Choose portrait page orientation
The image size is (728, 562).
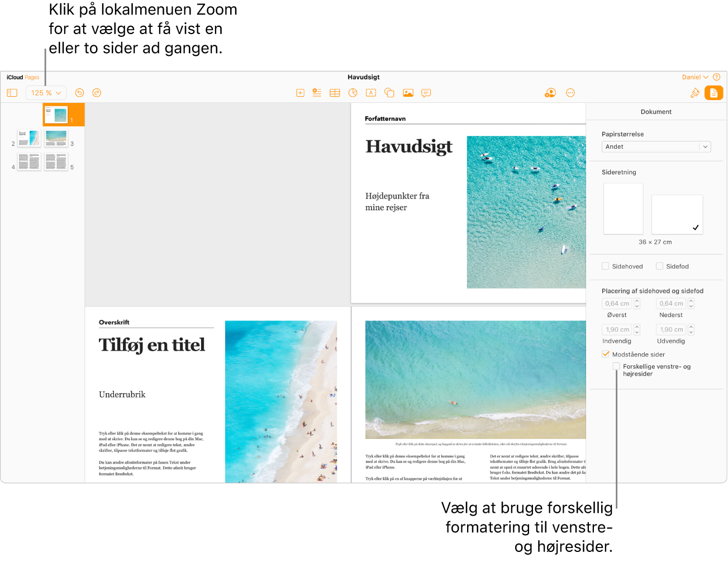pos(624,209)
